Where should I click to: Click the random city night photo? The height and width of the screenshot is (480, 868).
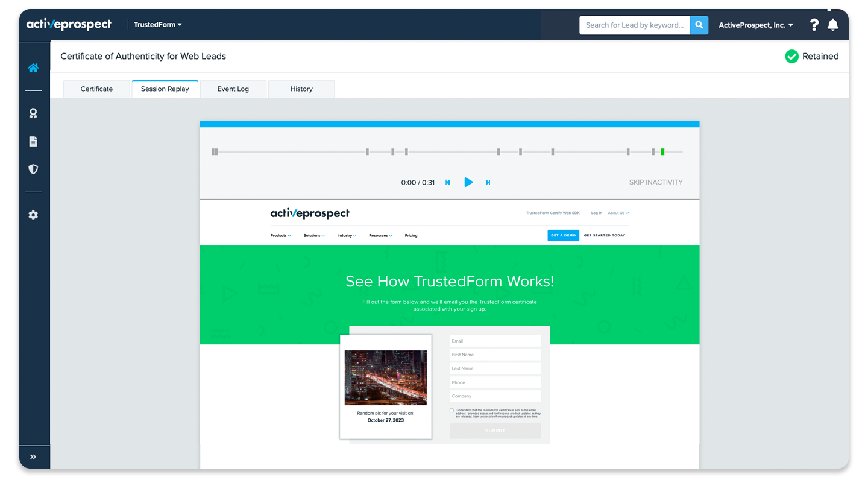[386, 377]
